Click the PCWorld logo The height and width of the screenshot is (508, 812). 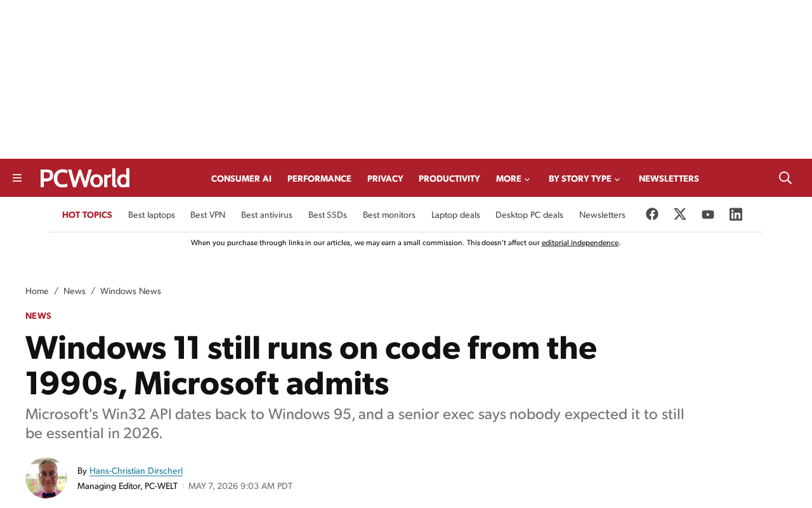click(x=85, y=178)
